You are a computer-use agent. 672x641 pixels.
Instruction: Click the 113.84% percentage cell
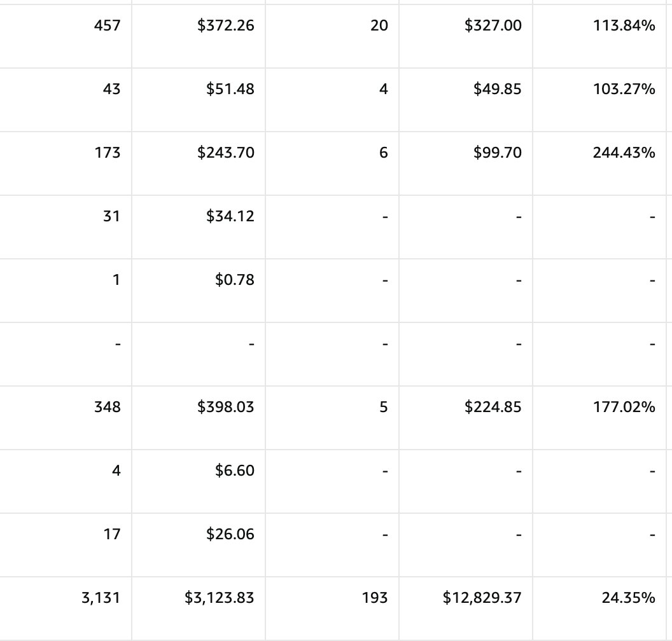pos(599,36)
